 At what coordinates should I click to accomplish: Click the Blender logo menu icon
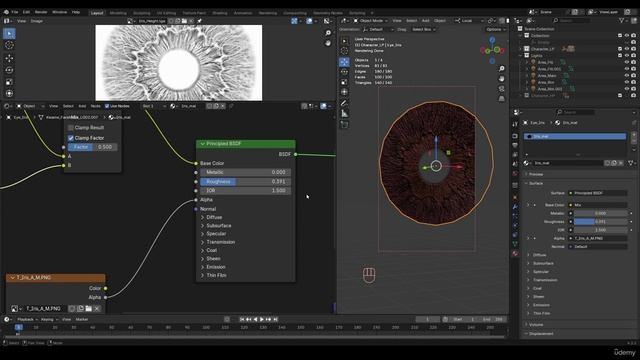(6, 12)
